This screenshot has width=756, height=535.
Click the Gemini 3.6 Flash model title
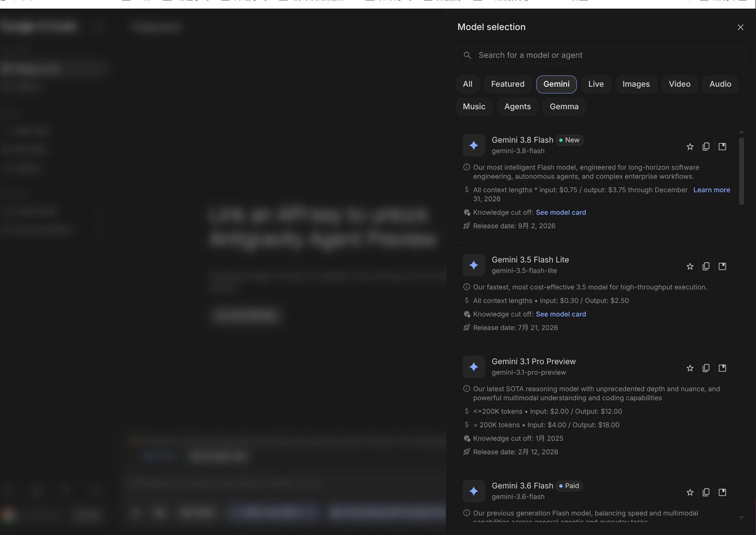point(522,485)
